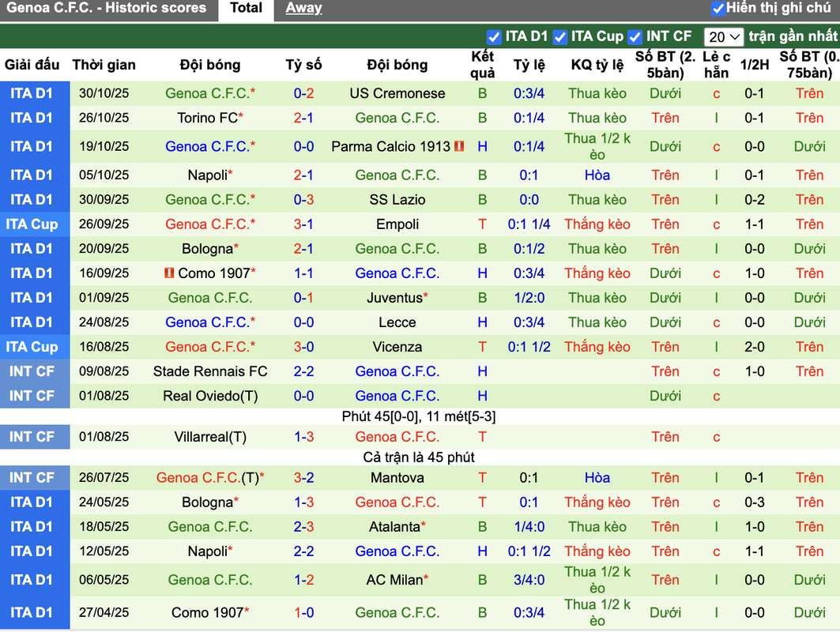Open Lecce team link
This screenshot has width=840, height=632.
coord(397,322)
